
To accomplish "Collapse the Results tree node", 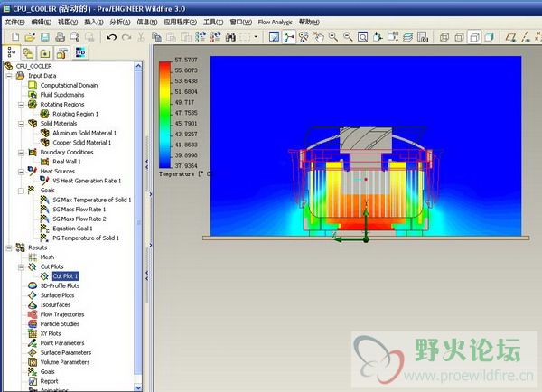I will [x=9, y=247].
